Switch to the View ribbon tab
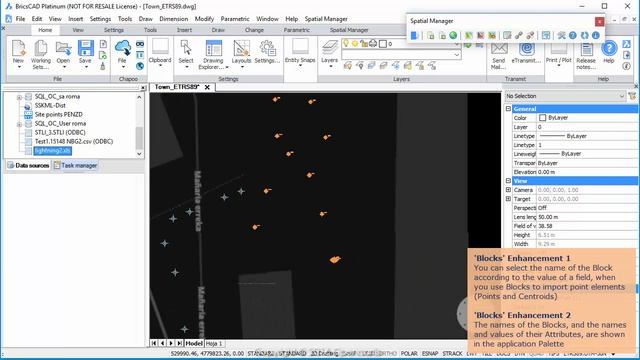640x360 pixels. point(78,30)
